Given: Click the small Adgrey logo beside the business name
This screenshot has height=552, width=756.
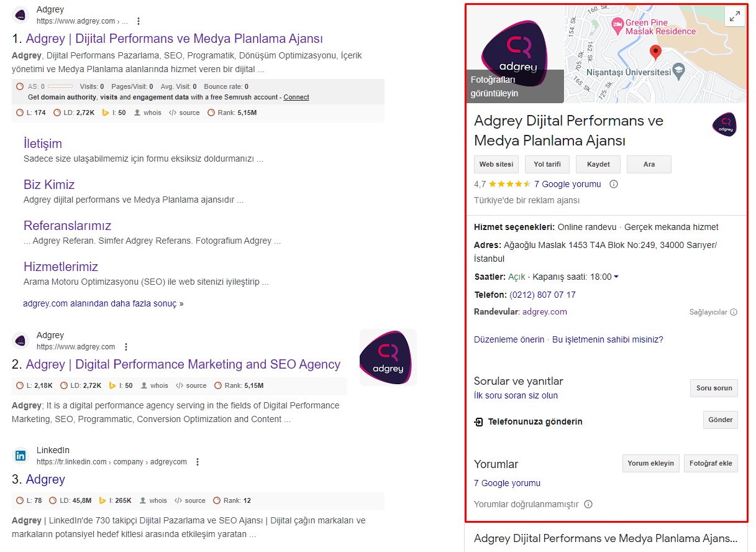Looking at the screenshot, I should (724, 124).
